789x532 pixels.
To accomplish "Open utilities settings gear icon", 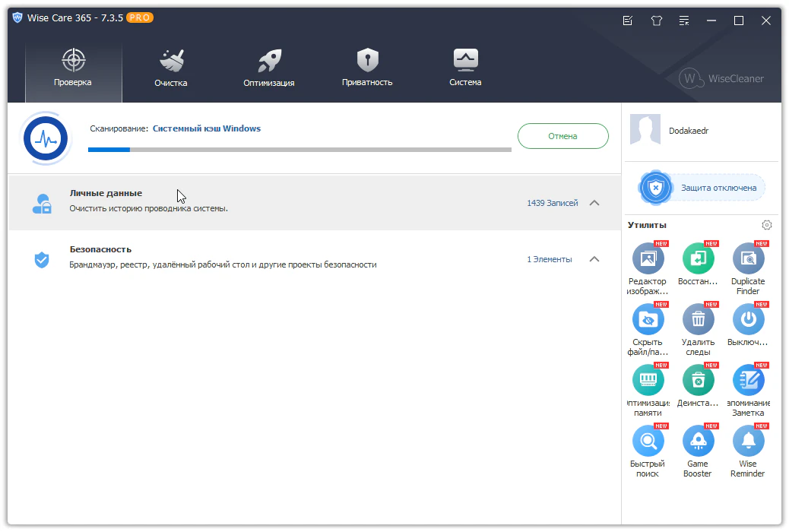I will click(766, 225).
